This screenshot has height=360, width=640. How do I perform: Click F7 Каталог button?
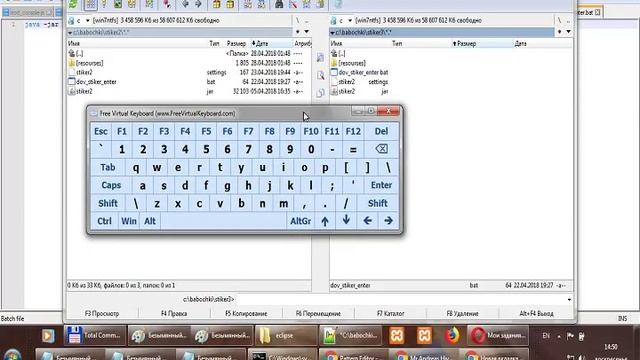(x=391, y=313)
